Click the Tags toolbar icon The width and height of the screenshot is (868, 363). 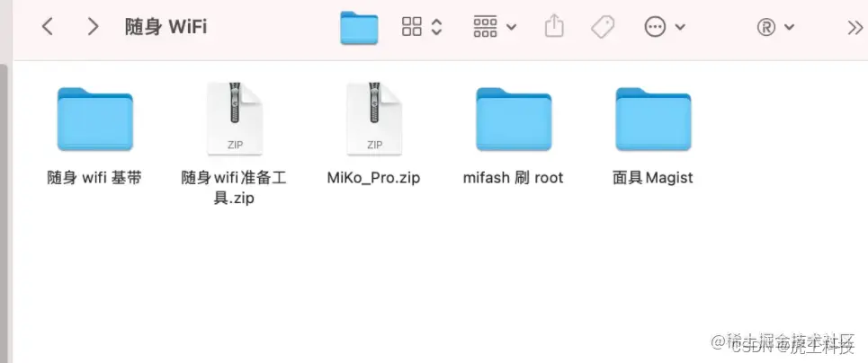[603, 26]
